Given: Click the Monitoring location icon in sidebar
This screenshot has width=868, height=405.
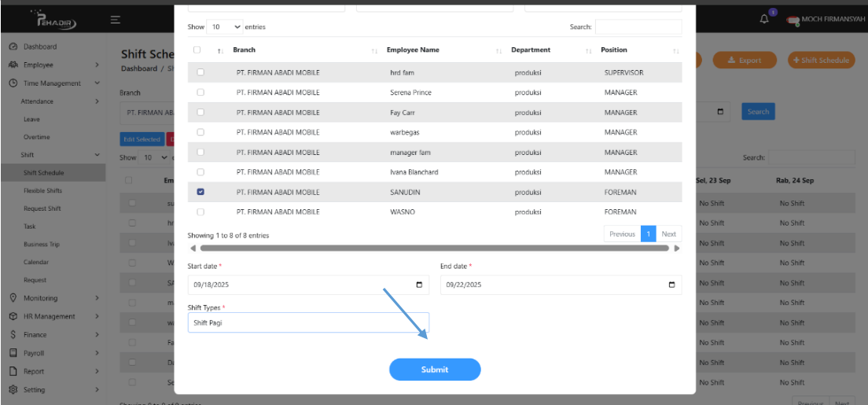Looking at the screenshot, I should click(x=13, y=298).
